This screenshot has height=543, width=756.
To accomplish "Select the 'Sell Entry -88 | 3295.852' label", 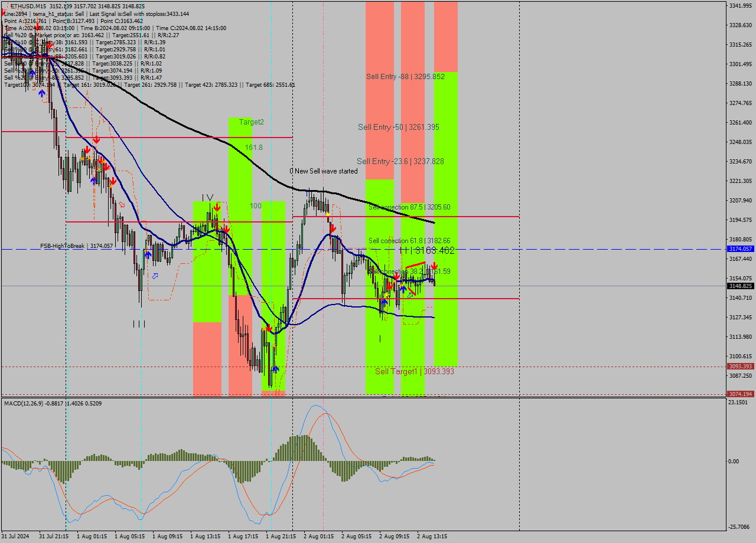I will pyautogui.click(x=405, y=77).
